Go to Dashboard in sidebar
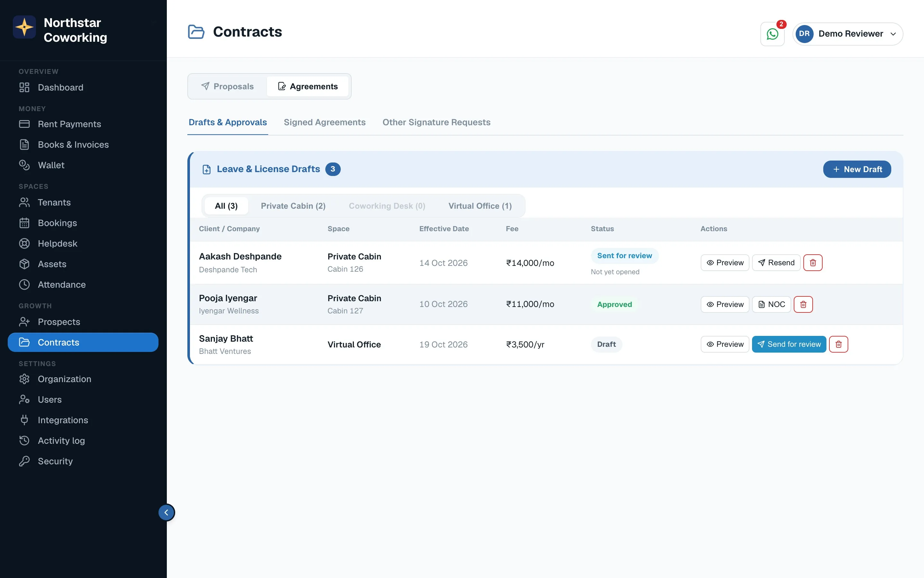This screenshot has width=924, height=578. pos(83,88)
